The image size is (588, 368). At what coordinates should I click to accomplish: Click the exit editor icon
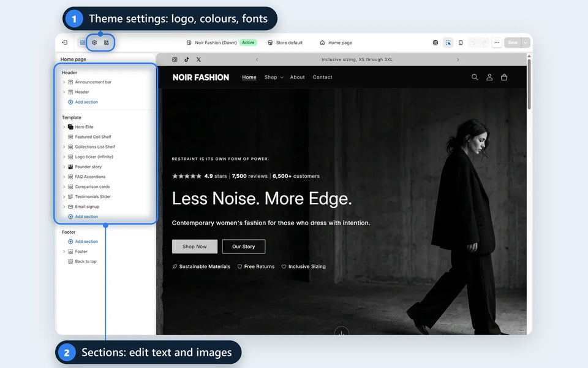(x=65, y=42)
